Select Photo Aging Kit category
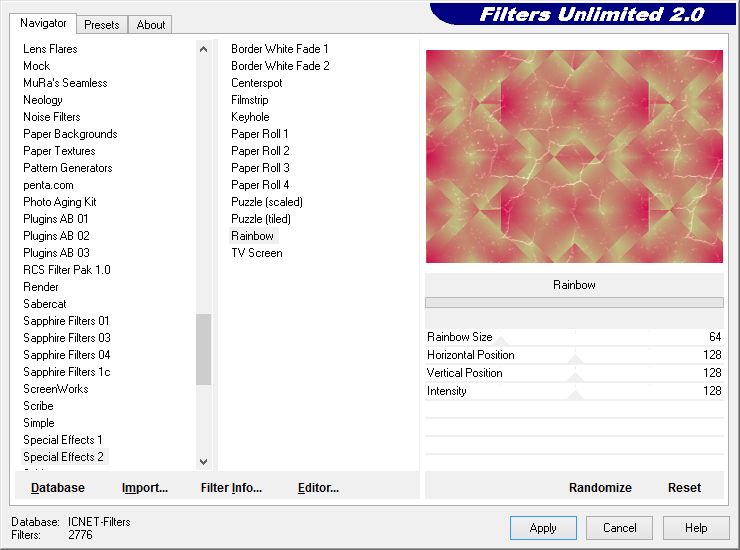Image resolution: width=740 pixels, height=550 pixels. [x=59, y=202]
